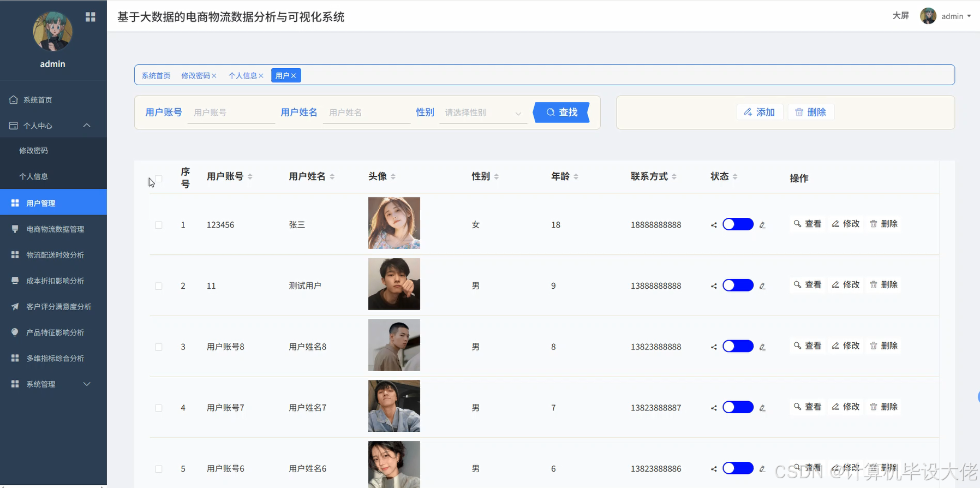Click the share icon in row 测试用户
Image resolution: width=980 pixels, height=488 pixels.
(x=714, y=286)
